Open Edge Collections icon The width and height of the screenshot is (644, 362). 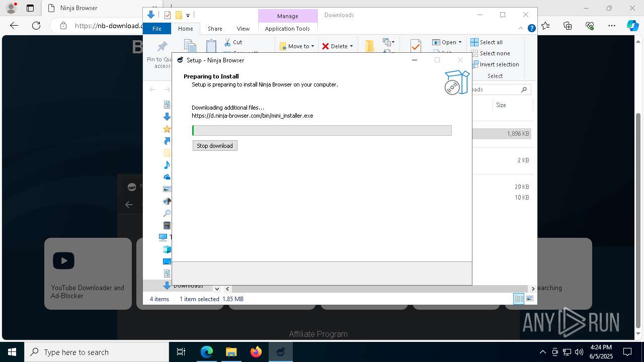[x=568, y=26]
